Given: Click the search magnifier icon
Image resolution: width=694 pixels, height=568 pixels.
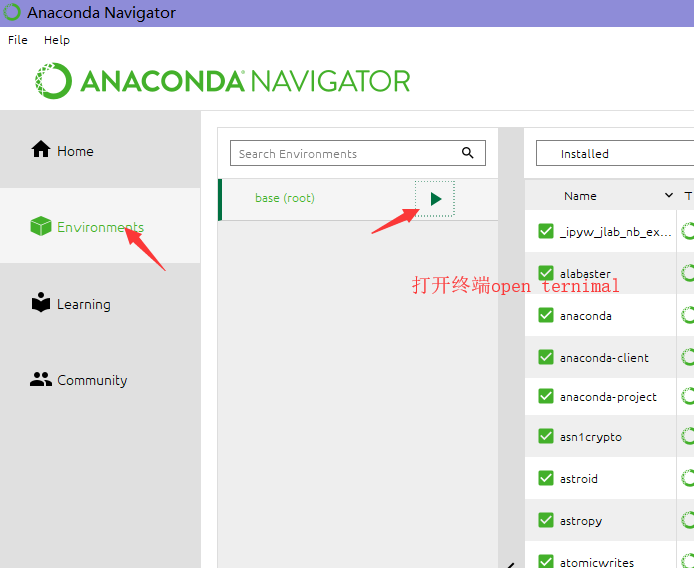Looking at the screenshot, I should click(467, 153).
